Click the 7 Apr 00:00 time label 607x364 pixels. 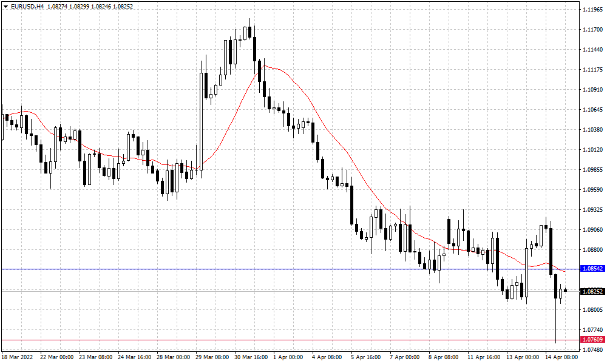404,357
